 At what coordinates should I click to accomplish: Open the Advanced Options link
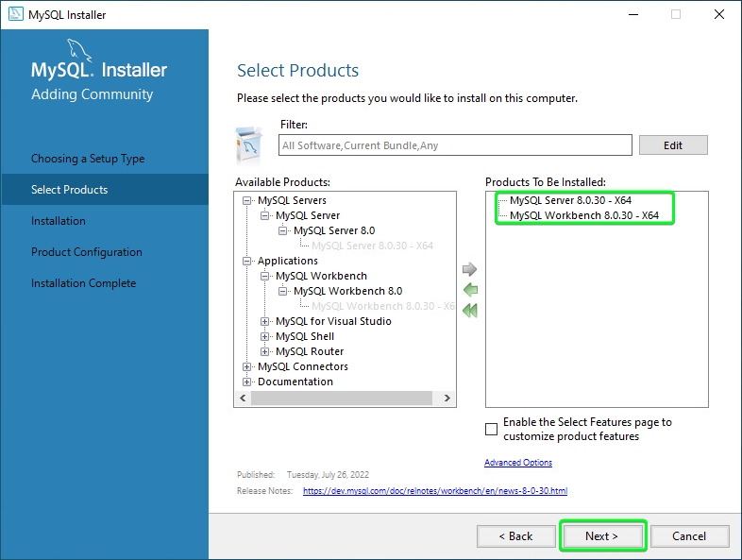[518, 463]
